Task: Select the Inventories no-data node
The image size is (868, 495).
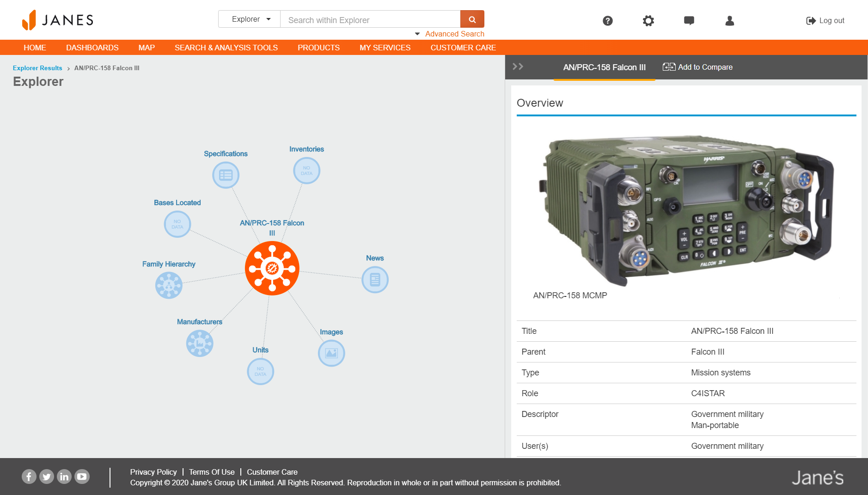Action: (x=306, y=170)
